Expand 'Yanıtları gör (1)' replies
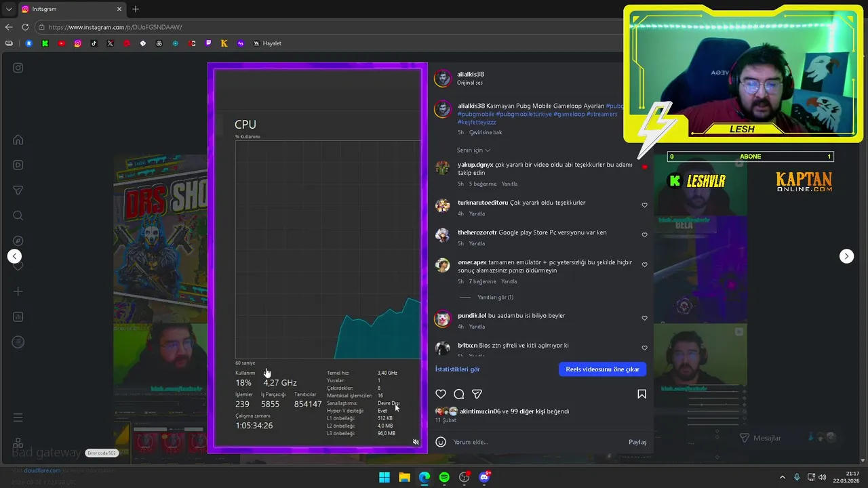This screenshot has width=868, height=488. tap(495, 298)
